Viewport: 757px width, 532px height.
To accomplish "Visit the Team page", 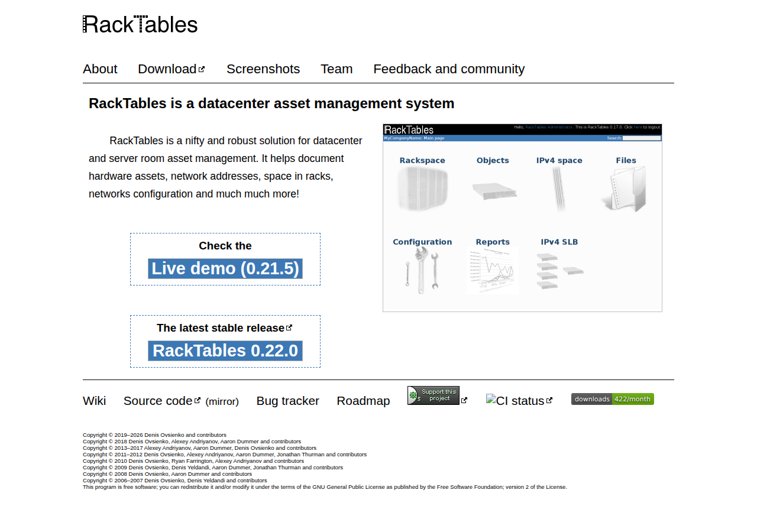I will (337, 69).
